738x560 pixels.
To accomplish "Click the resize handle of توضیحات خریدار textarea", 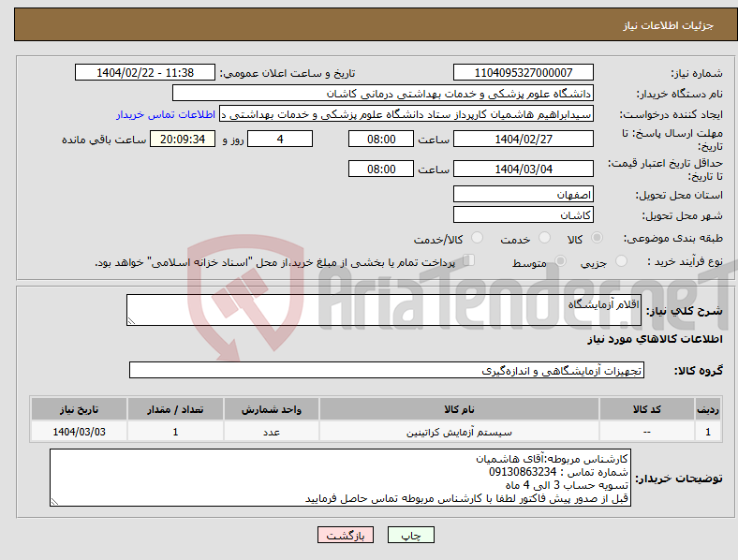I will (x=54, y=502).
